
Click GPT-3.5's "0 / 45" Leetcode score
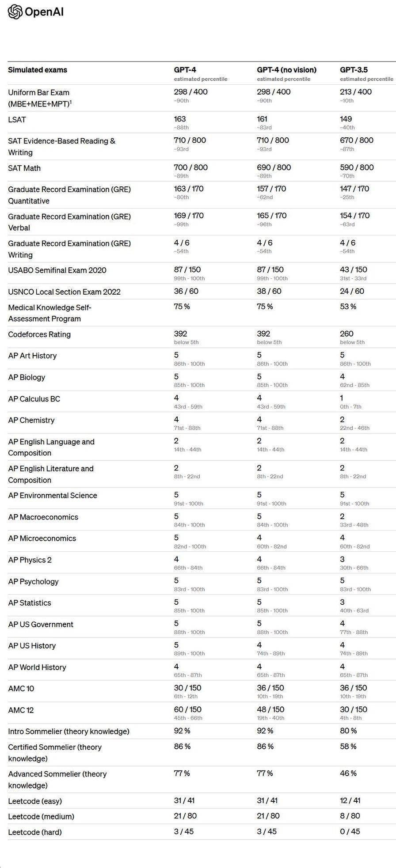pos(350,832)
